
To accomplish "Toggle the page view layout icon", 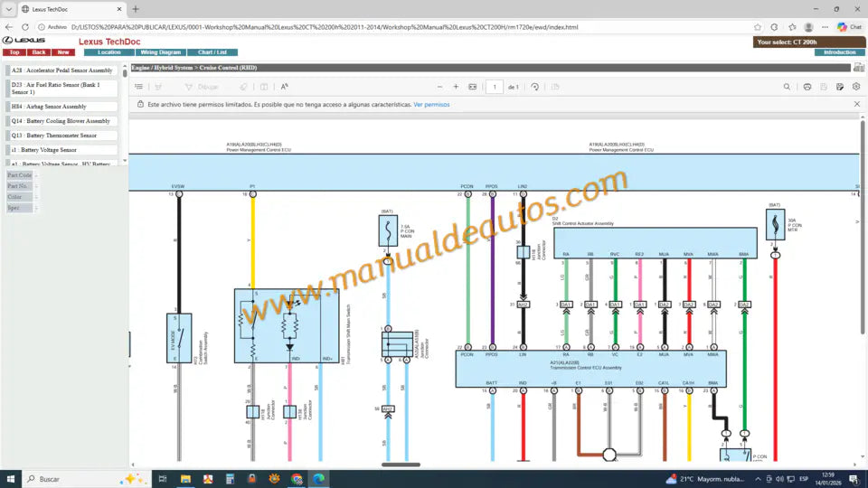I will [264, 87].
